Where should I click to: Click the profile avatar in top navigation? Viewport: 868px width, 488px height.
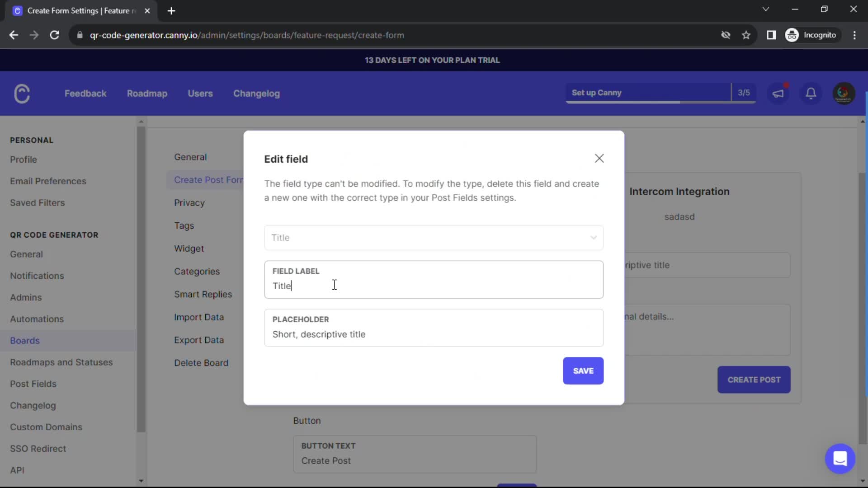[844, 93]
